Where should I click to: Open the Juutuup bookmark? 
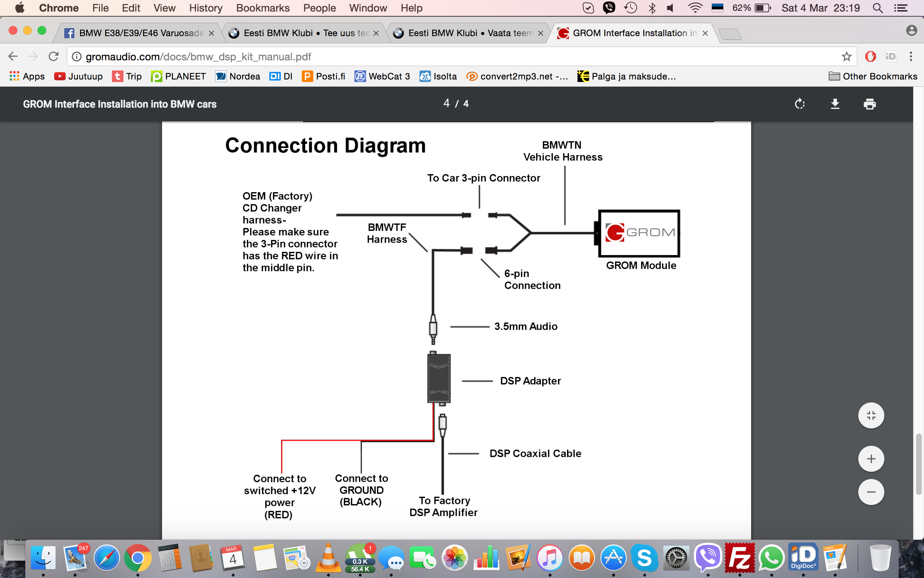79,77
